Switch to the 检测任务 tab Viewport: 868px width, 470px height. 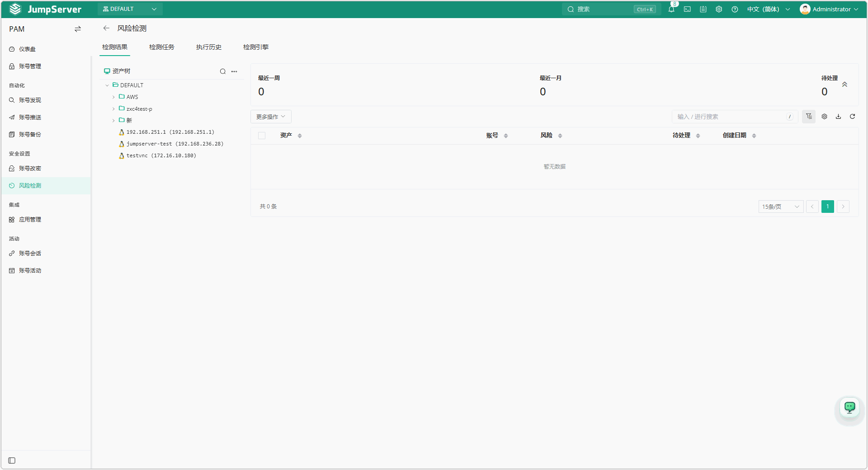(x=162, y=47)
